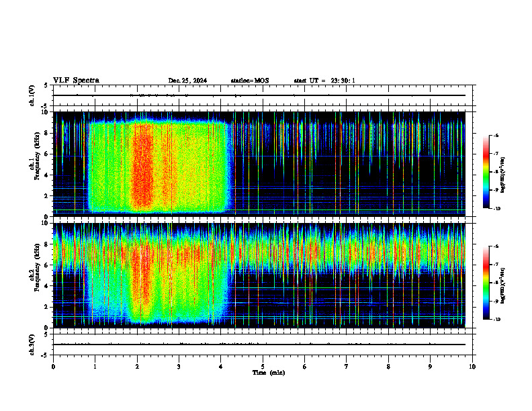Screen dimensions: 532x411
Task: Click the "-7" tick on the lower colour bar
Action: pyautogui.click(x=496, y=265)
